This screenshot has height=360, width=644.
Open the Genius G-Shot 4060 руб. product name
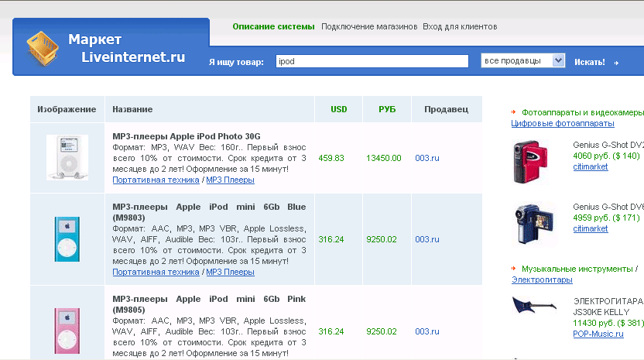608,145
